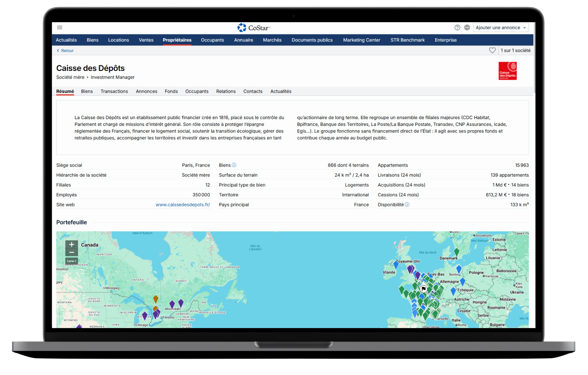Zoom in on the portfolio map
Screen dimensions: 588x375
[x=71, y=245]
